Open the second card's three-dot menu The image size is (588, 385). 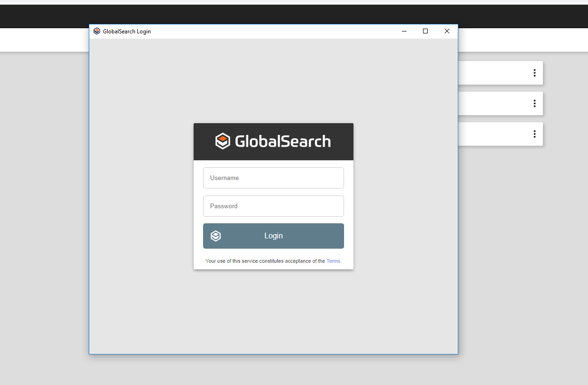534,103
